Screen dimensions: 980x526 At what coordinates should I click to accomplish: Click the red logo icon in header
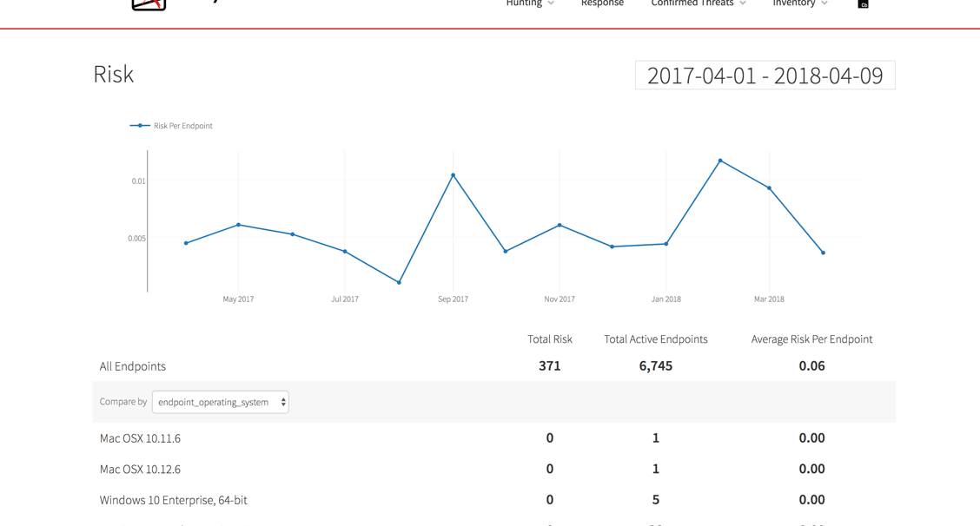[149, 4]
